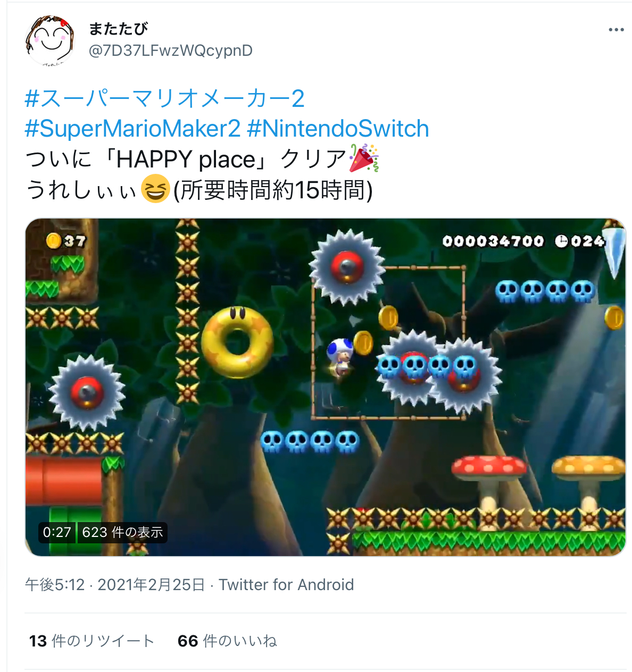View the 66 件のいいね list
632x672 pixels.
(x=227, y=641)
